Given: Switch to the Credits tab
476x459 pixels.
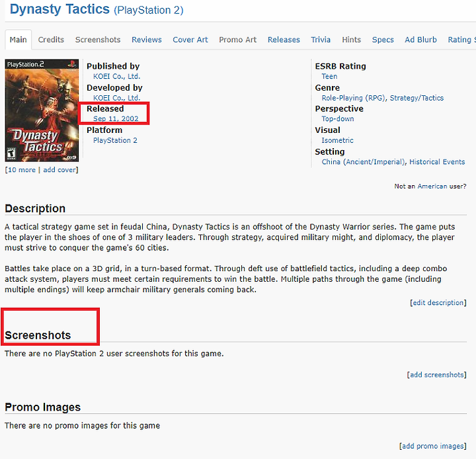Looking at the screenshot, I should click(51, 40).
